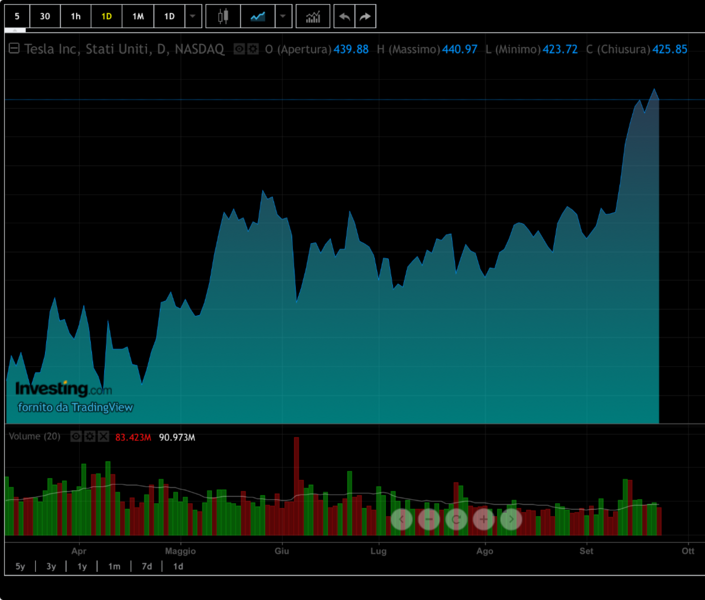Toggle Volume indicator visibility eye
This screenshot has width=705, height=600.
[x=76, y=437]
